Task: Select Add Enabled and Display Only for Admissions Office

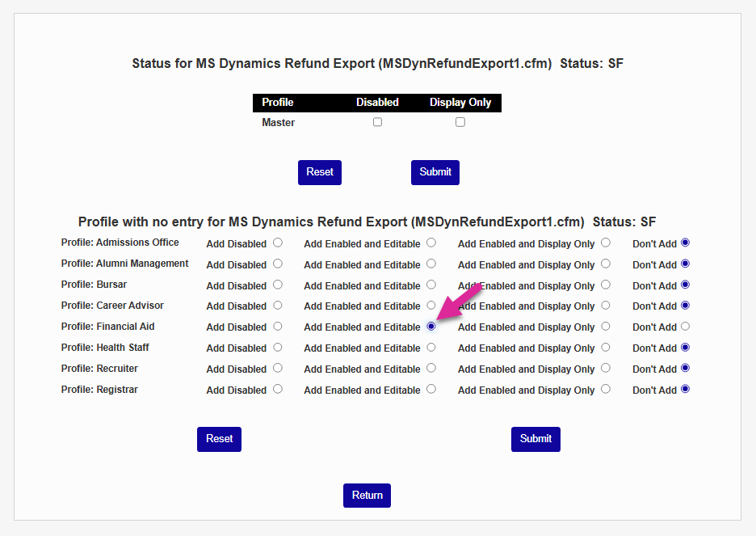Action: point(606,243)
